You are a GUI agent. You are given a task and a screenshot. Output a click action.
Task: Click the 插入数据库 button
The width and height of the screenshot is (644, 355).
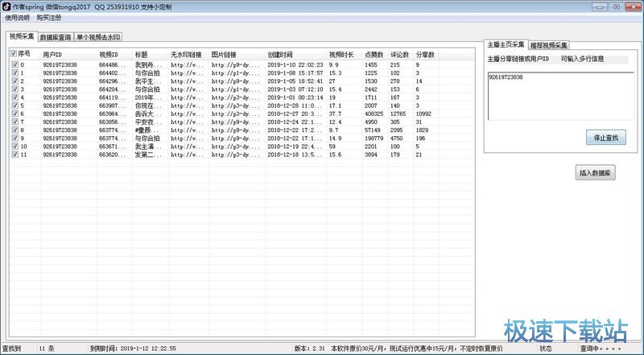[596, 172]
